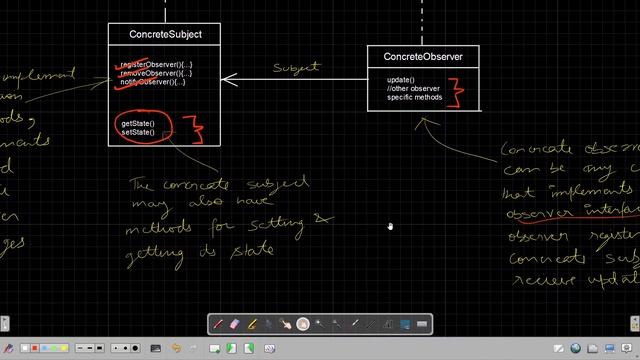Select the red pen tool
This screenshot has height=360, width=640.
[218, 324]
